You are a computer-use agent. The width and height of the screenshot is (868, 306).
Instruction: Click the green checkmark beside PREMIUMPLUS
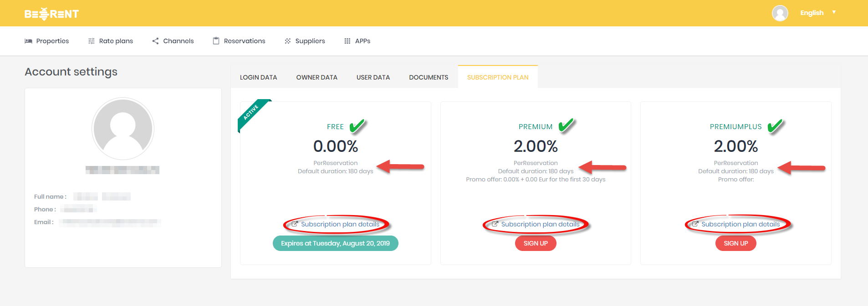[775, 125]
